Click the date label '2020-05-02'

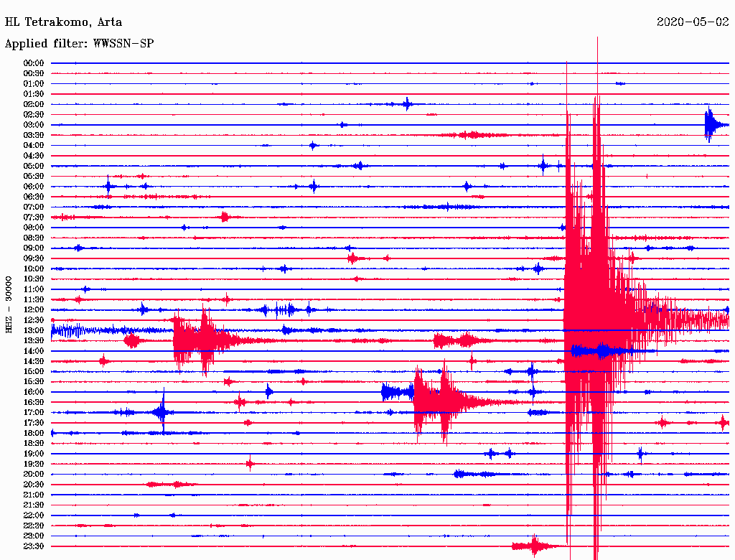tap(693, 22)
